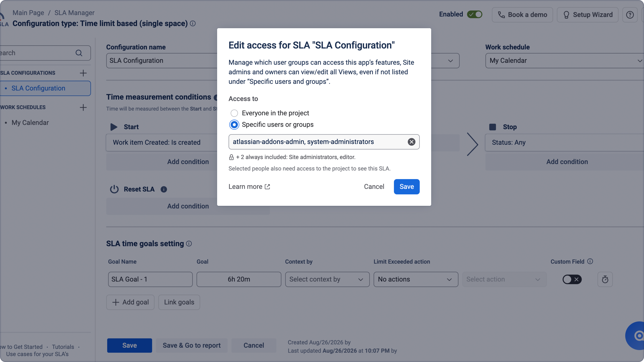Click the Start play icon
This screenshot has height=362, width=644.
(x=114, y=127)
